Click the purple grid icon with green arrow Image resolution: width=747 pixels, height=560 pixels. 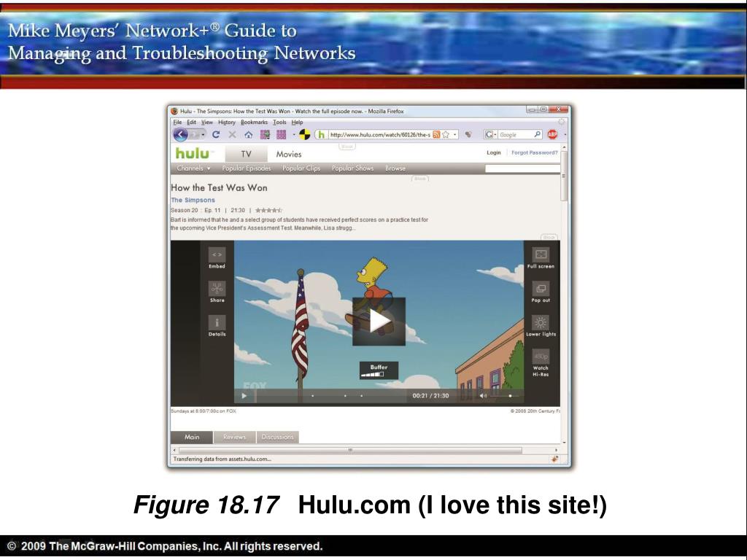tap(265, 135)
